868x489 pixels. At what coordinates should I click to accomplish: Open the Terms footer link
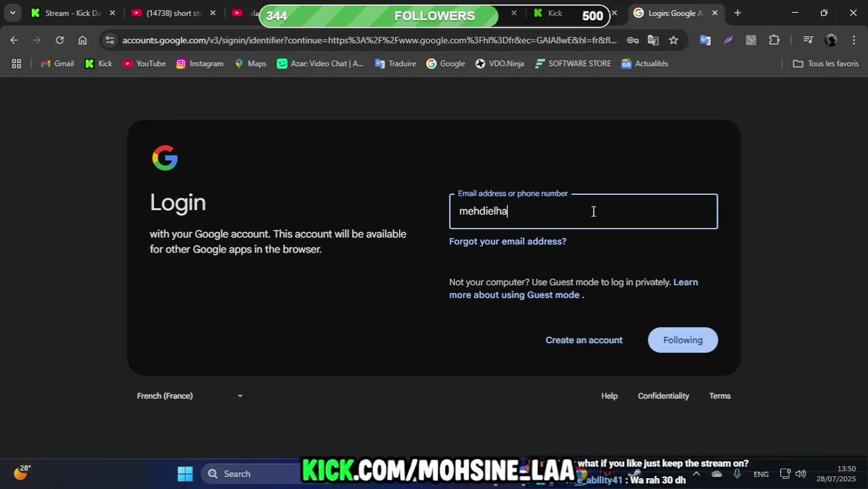(x=720, y=396)
